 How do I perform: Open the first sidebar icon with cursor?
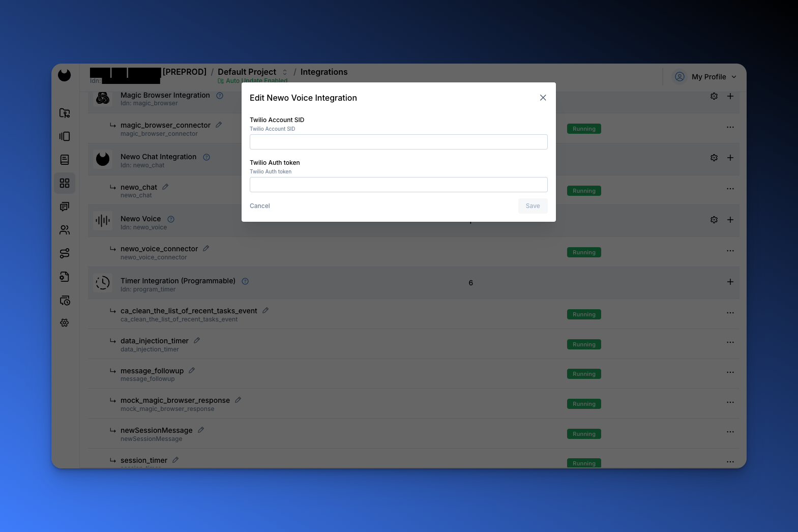[65, 113]
